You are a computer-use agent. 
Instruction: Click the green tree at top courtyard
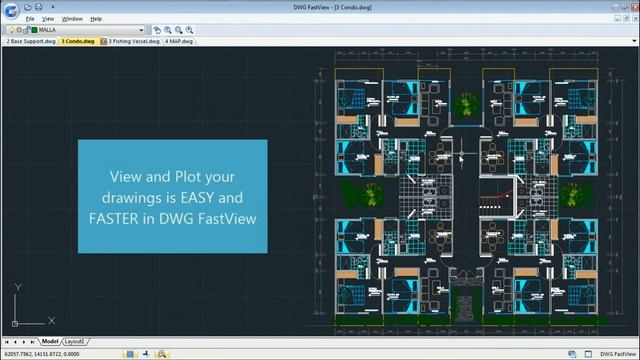(x=466, y=104)
